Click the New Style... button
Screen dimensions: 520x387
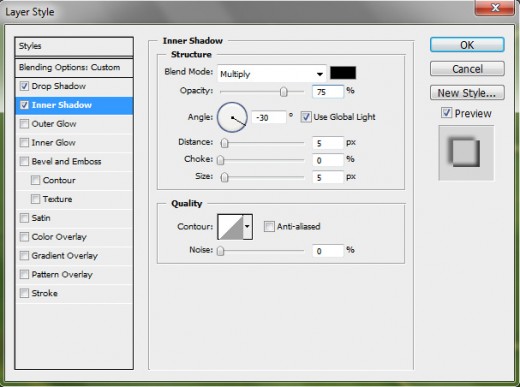(x=467, y=93)
